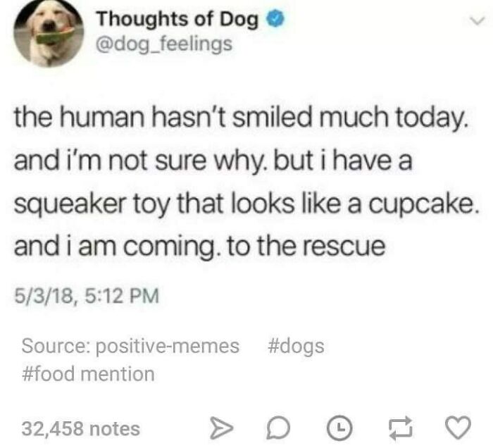493x448 pixels.
Task: Click the 5/3/18, 5:12 PM timestamp
Action: tap(87, 296)
